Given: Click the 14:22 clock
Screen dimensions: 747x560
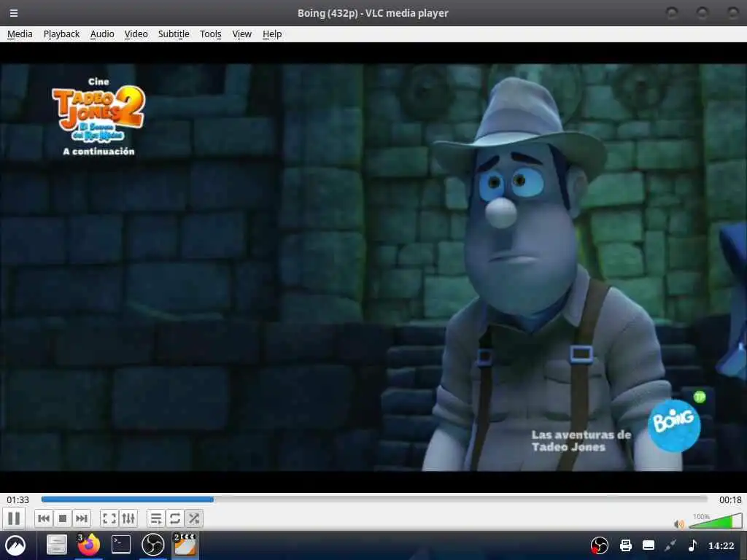Looking at the screenshot, I should pos(721,545).
